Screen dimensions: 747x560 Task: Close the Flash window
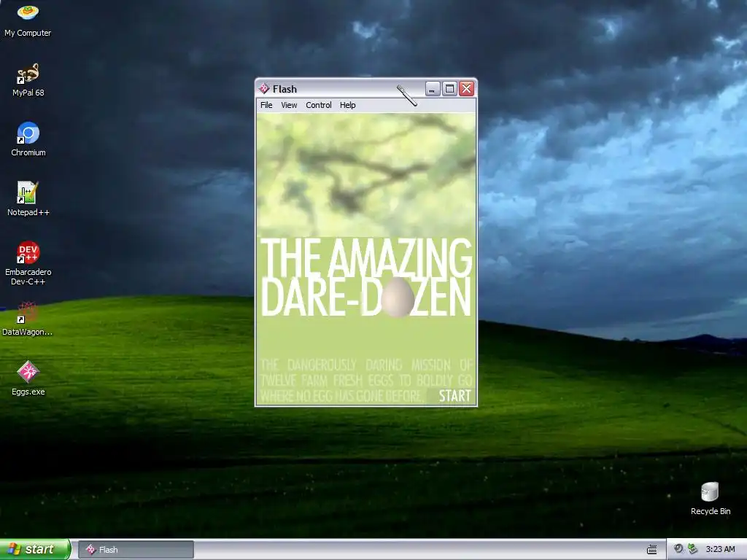(466, 88)
